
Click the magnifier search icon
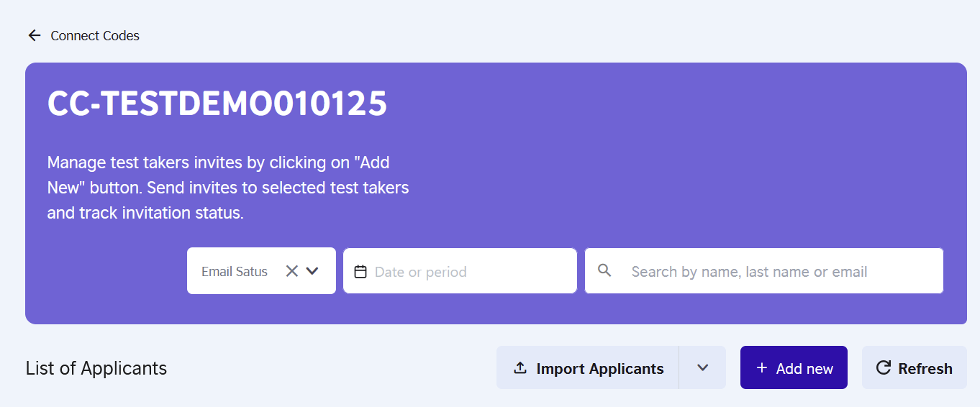[x=604, y=270]
